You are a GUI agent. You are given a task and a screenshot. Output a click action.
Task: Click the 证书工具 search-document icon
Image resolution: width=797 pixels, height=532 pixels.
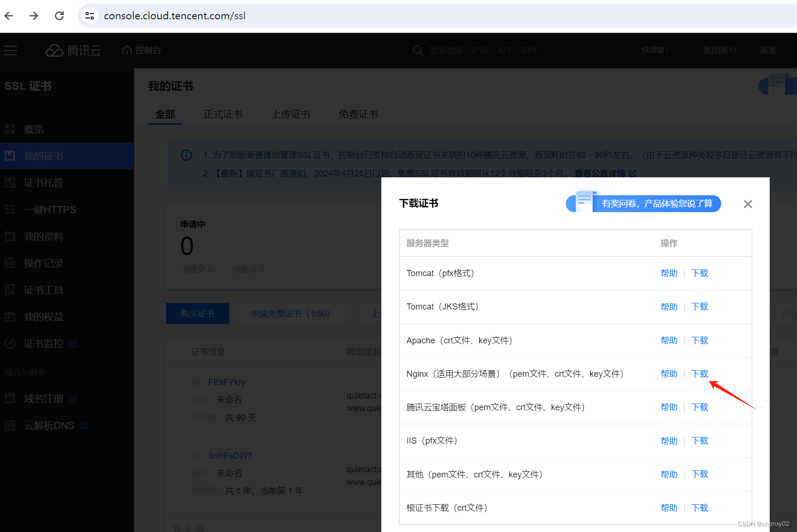(10, 290)
